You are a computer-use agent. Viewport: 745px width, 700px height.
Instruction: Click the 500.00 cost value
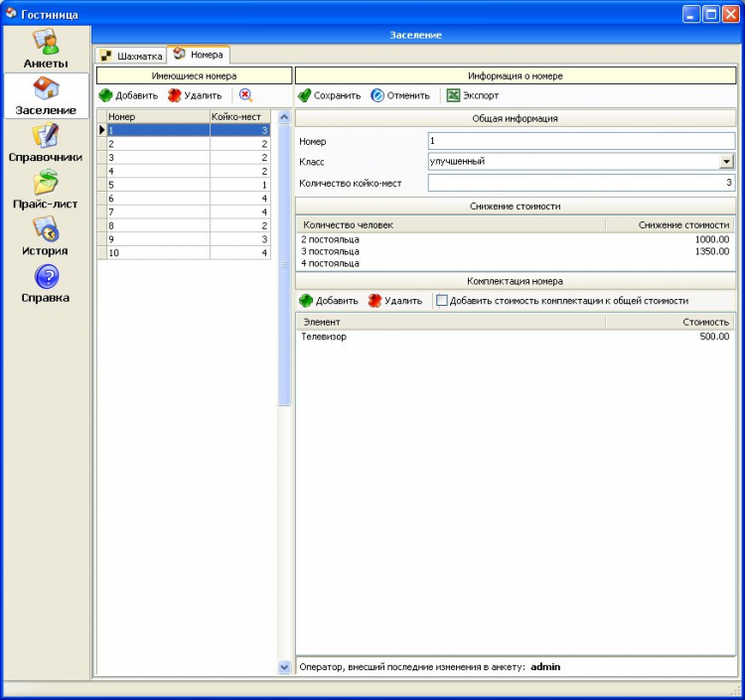714,337
